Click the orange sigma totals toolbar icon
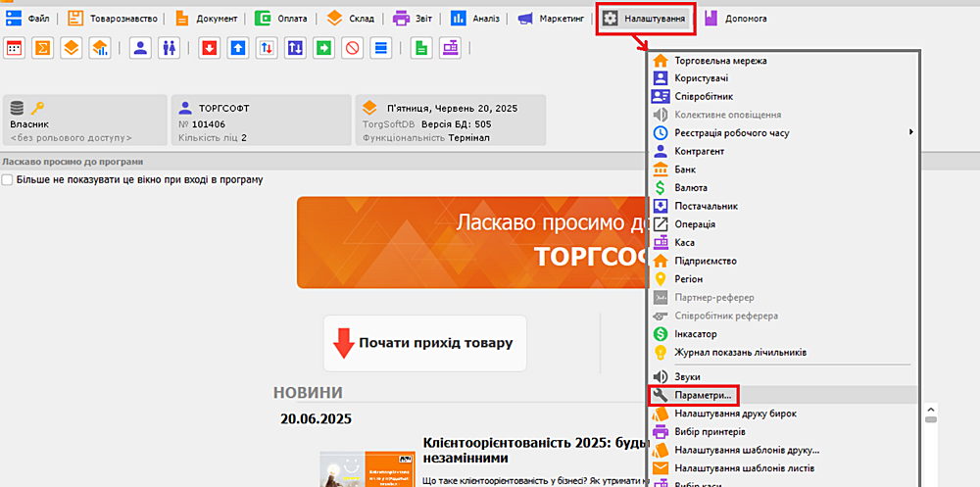The image size is (980, 487). pyautogui.click(x=43, y=48)
